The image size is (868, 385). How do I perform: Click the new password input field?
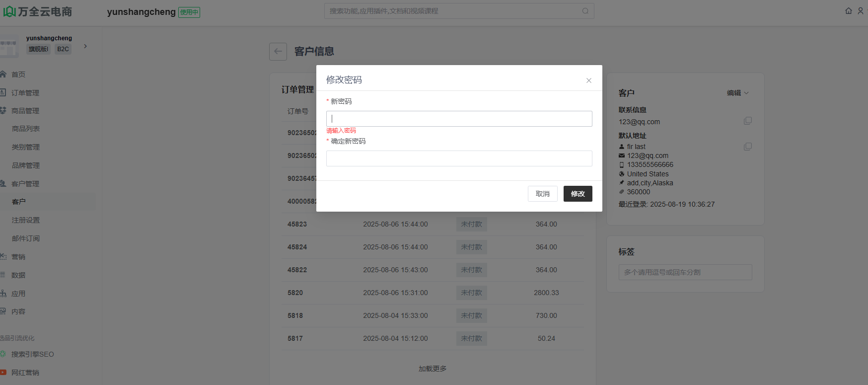coord(459,119)
